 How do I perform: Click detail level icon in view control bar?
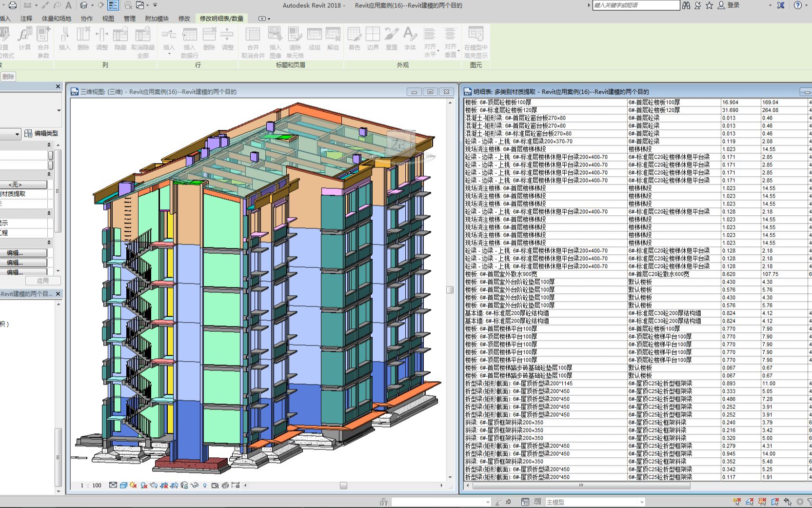coord(113,485)
